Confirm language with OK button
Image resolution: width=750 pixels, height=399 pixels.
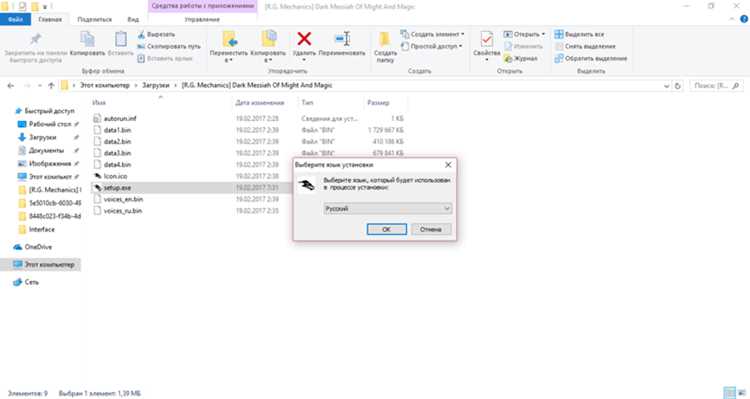386,229
